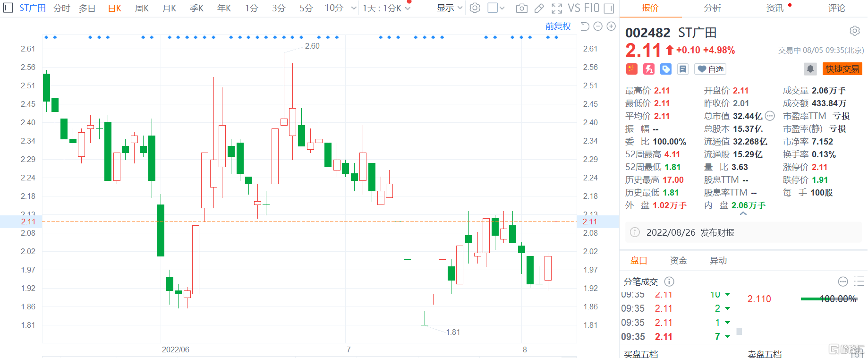
Task: Click the camera screenshot icon
Action: pyautogui.click(x=521, y=8)
